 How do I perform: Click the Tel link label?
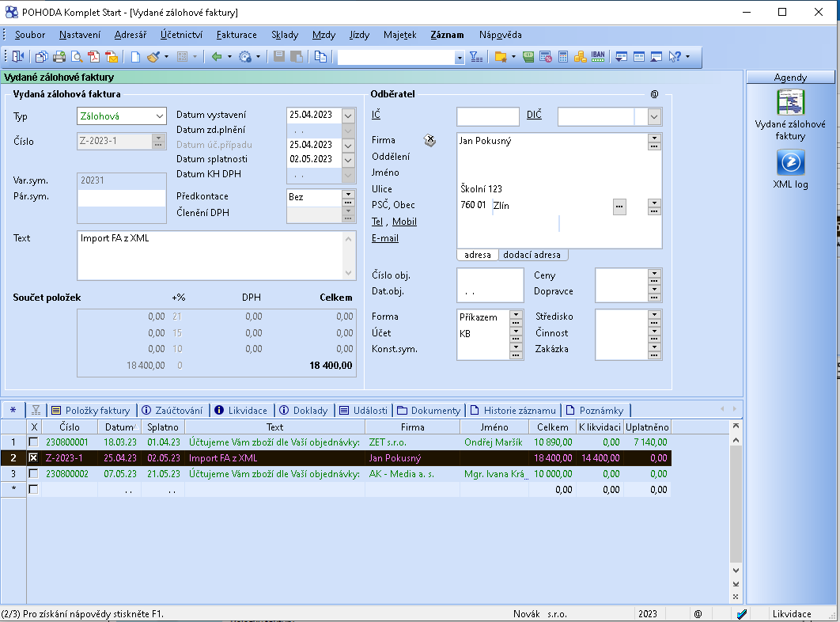point(377,222)
